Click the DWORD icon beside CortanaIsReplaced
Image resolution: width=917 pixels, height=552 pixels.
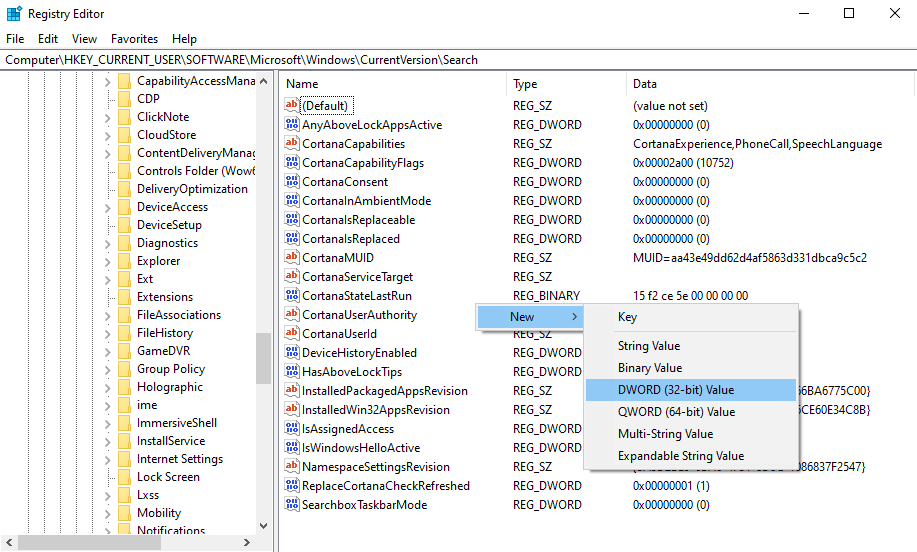point(291,238)
